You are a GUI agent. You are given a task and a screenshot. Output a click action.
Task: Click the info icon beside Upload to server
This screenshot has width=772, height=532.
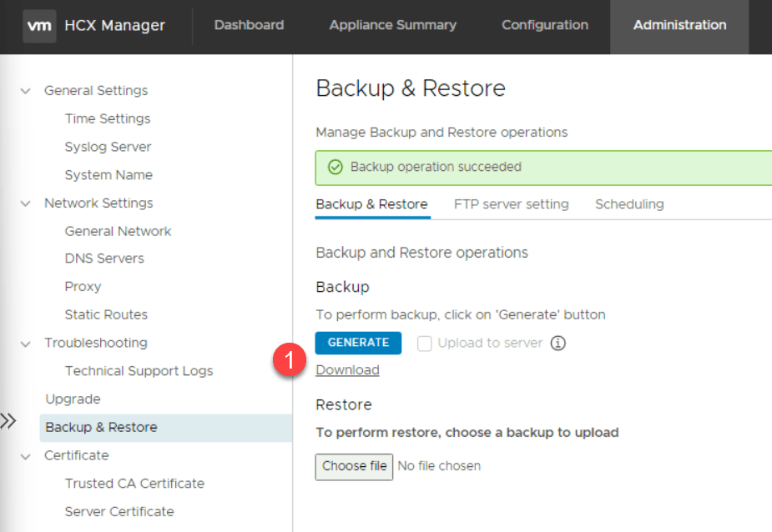tap(558, 343)
